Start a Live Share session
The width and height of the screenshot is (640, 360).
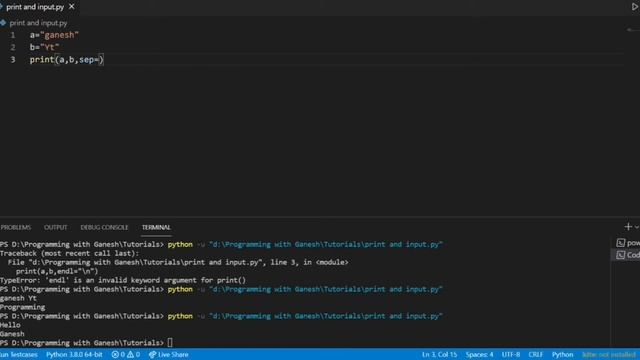tap(169, 354)
